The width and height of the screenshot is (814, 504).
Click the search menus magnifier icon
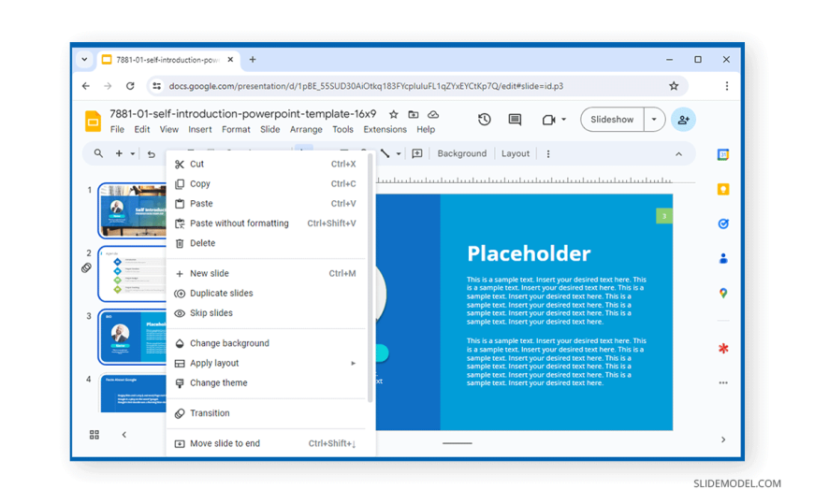[x=98, y=153]
